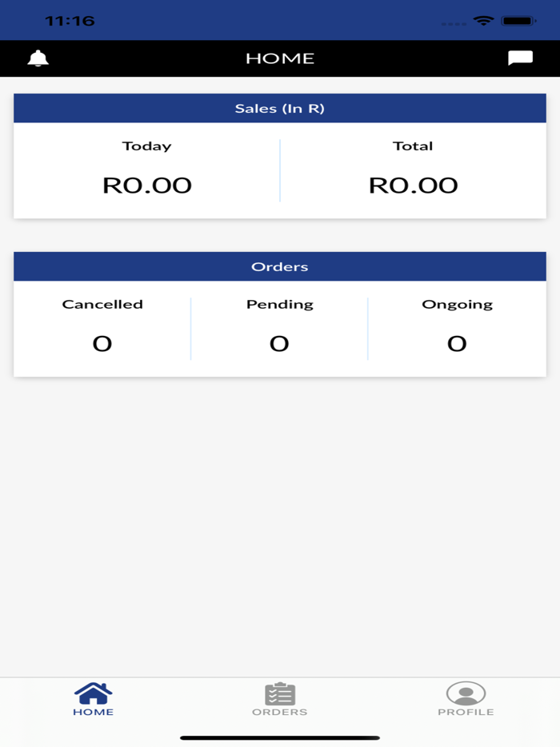Tap the Cancelled orders count
This screenshot has width=560, height=747.
point(102,342)
